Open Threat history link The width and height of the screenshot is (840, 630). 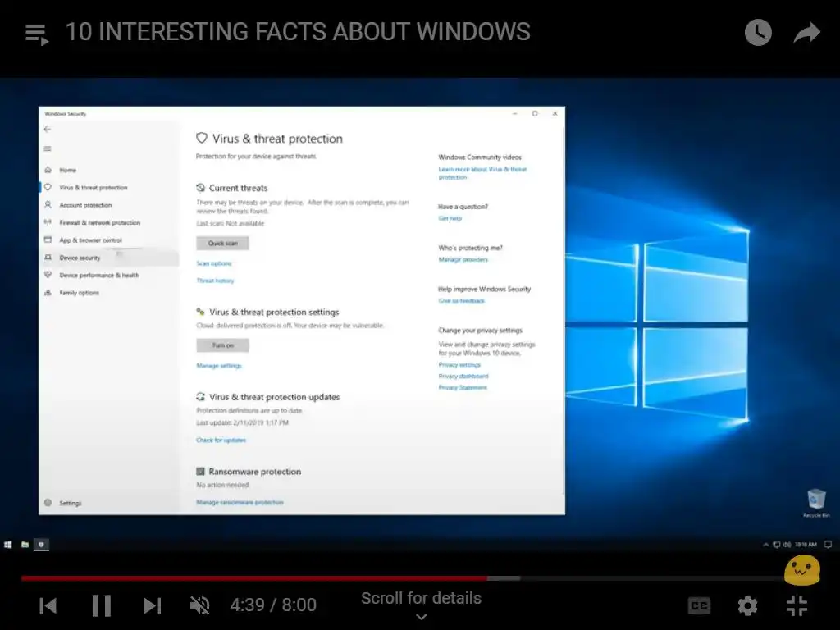pyautogui.click(x=215, y=281)
